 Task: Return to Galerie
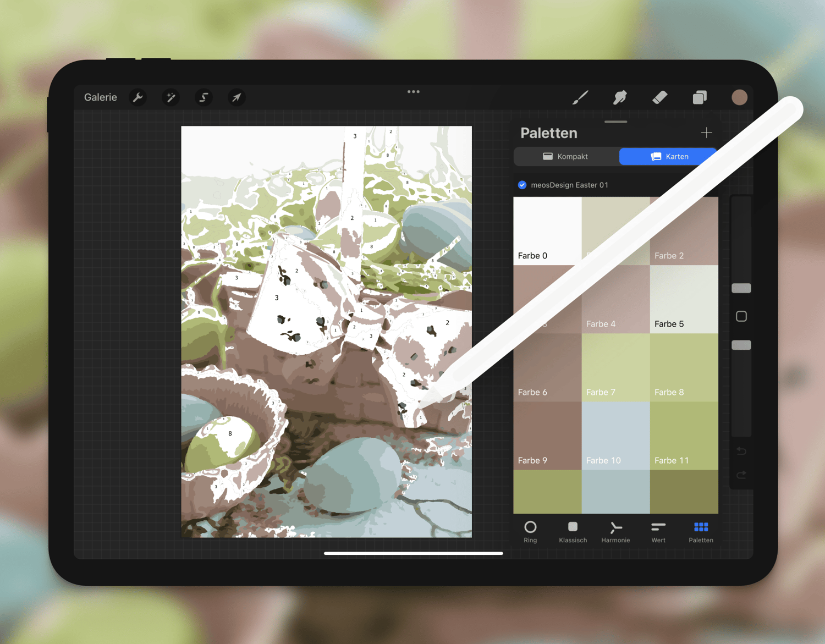coord(101,97)
